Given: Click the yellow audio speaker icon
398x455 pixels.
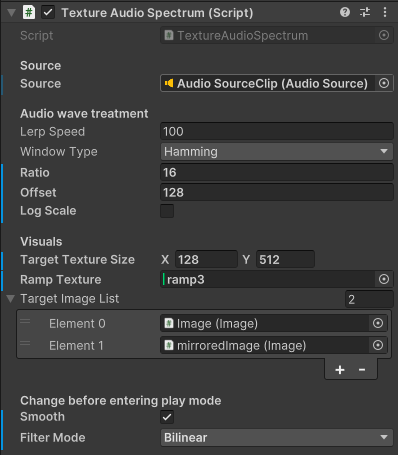Looking at the screenshot, I should click(x=169, y=83).
